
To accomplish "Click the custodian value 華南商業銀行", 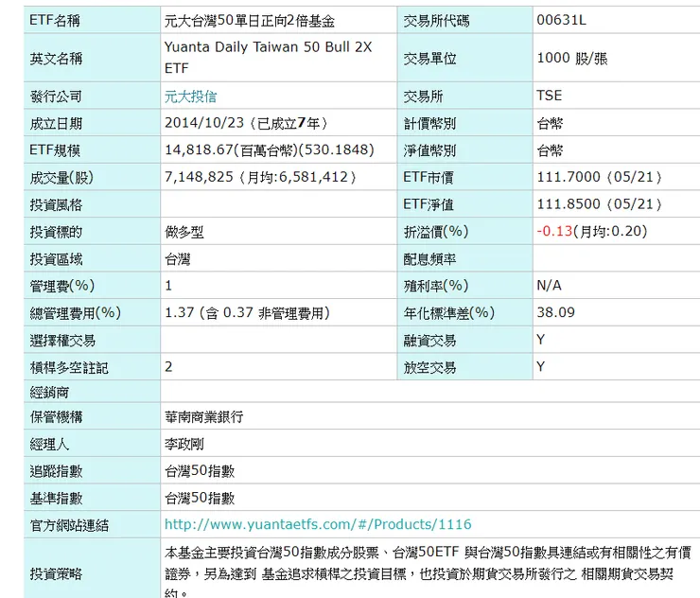I will (203, 417).
